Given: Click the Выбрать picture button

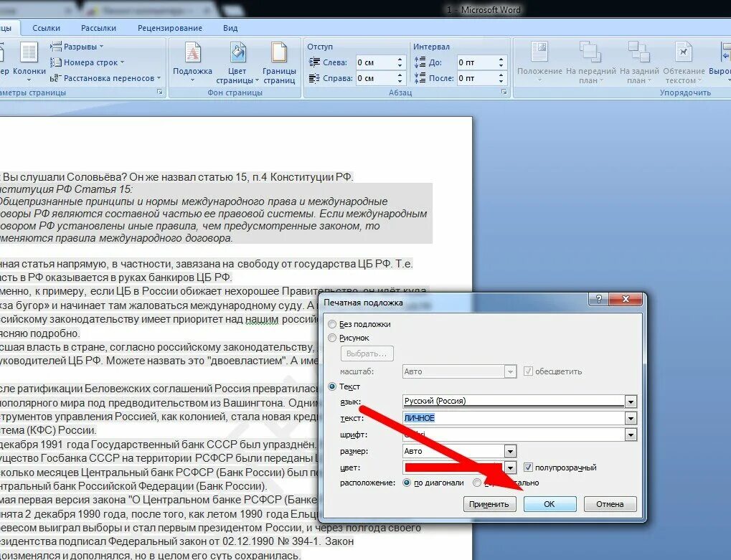Looking at the screenshot, I should [367, 353].
